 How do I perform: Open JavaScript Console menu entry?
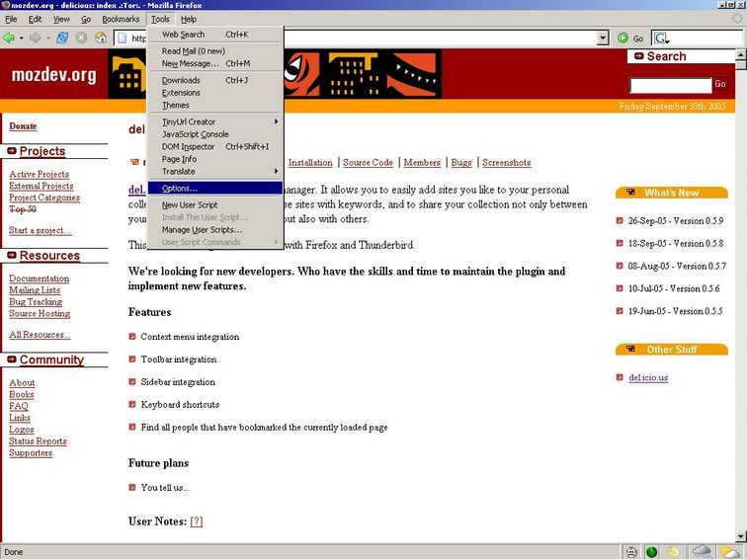click(214, 134)
